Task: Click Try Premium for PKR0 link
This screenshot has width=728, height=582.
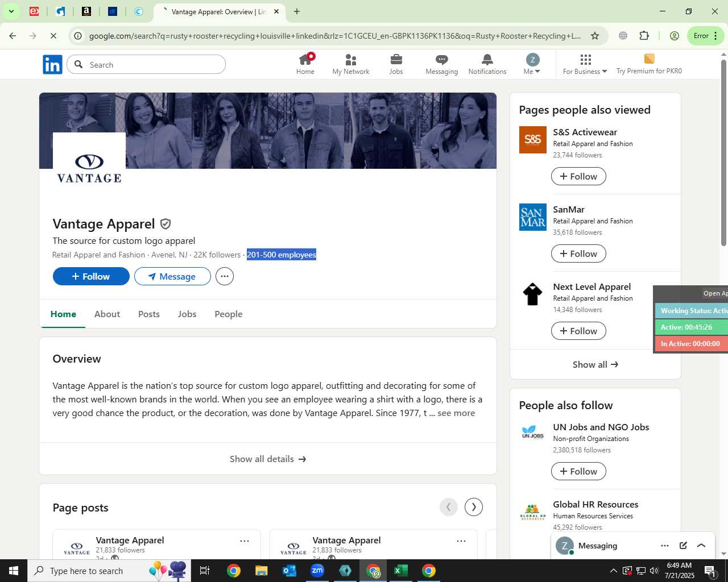Action: [649, 64]
